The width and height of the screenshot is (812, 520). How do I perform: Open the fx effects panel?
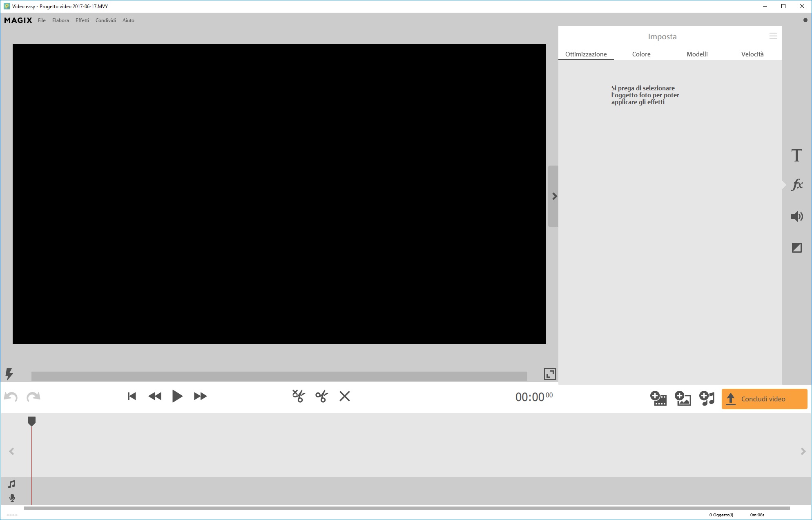coord(796,185)
